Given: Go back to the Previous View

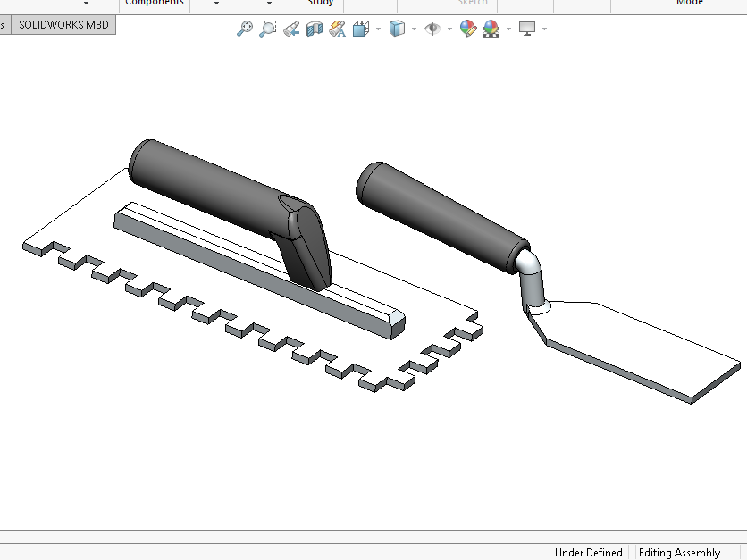Looking at the screenshot, I should [x=291, y=29].
